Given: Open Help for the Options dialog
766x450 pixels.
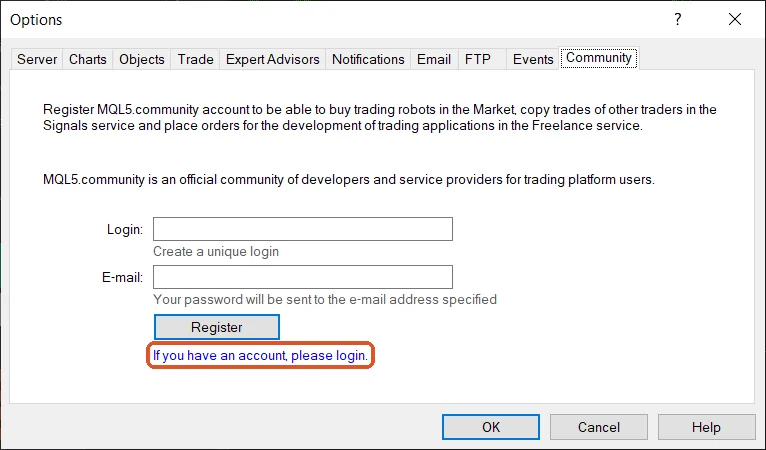Looking at the screenshot, I should tap(706, 427).
